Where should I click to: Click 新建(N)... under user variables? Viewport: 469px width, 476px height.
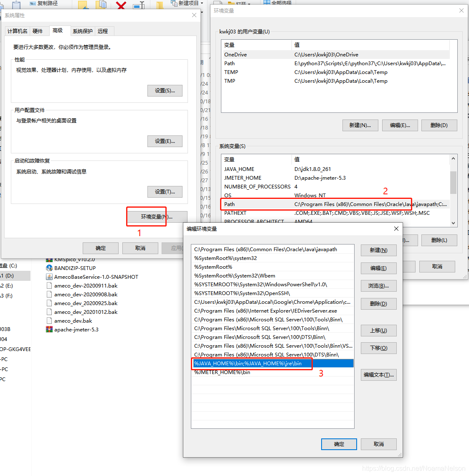pyautogui.click(x=360, y=125)
